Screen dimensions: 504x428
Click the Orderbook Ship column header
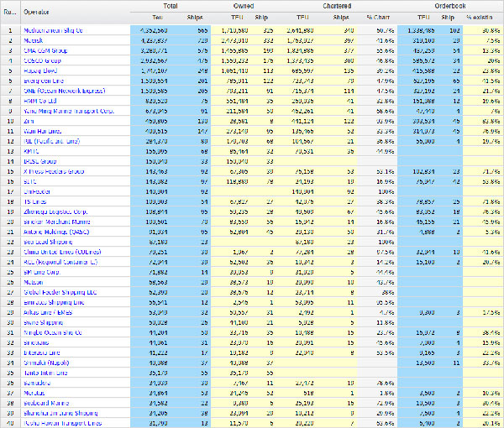[x=448, y=18]
